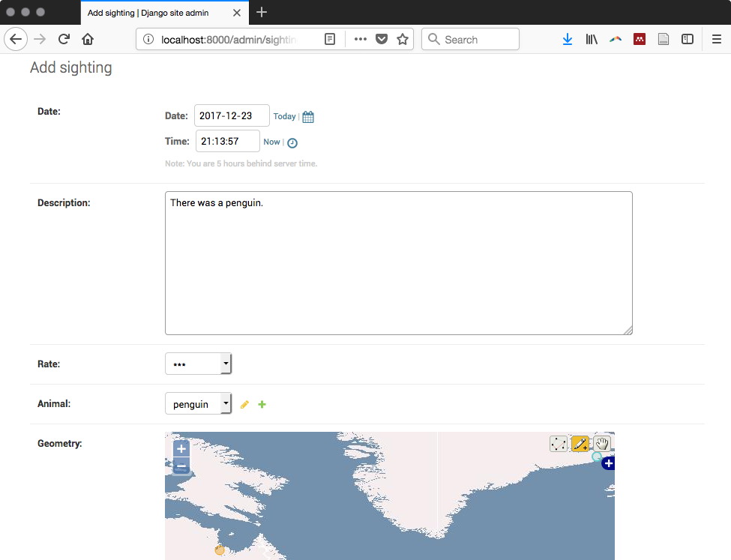
Task: Zoom out on the geometry map
Action: point(181,467)
